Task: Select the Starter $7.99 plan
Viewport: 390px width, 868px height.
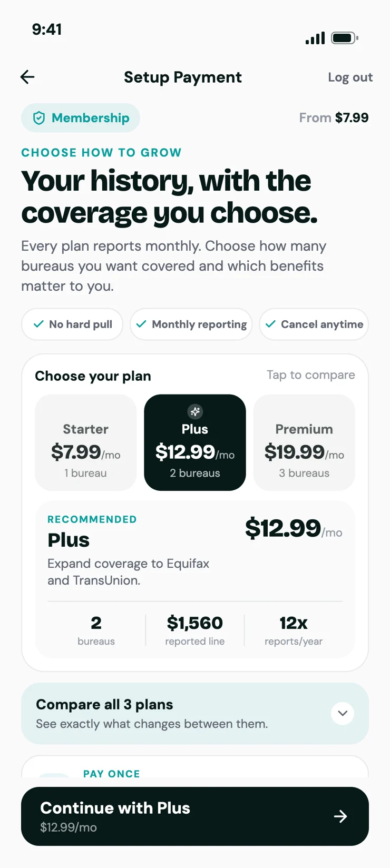Action: 85,442
